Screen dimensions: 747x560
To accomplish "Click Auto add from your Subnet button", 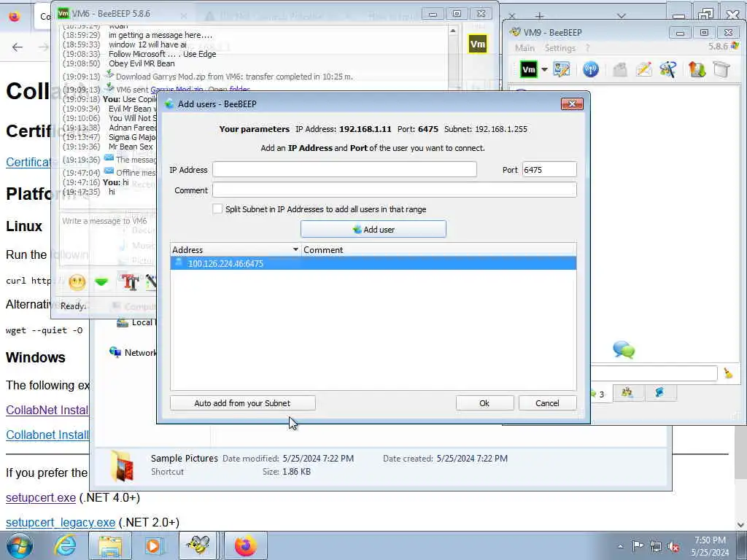I will pos(242,402).
